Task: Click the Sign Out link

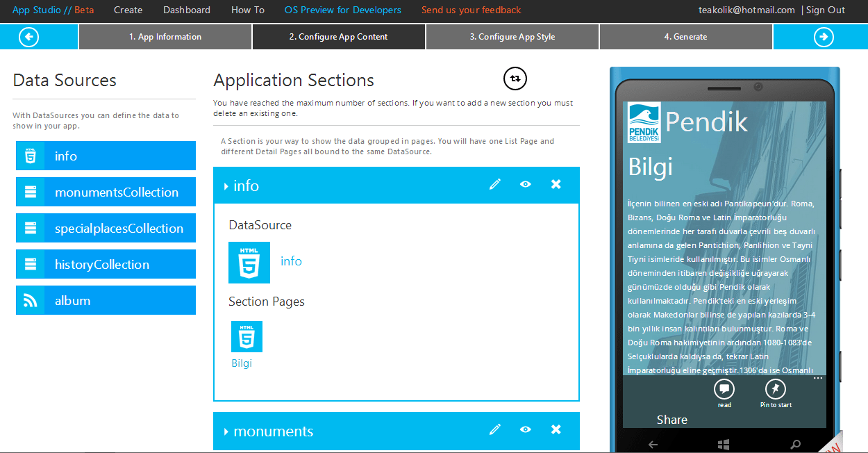Action: [826, 10]
